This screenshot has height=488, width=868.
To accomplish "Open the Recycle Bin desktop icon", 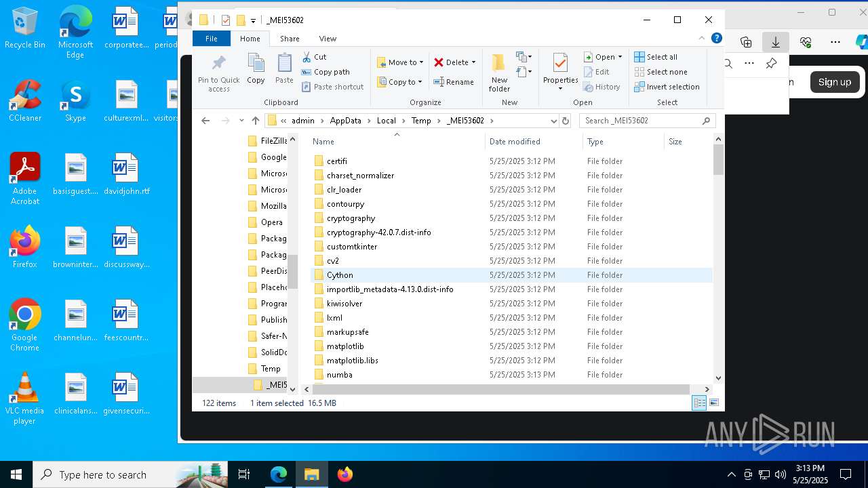I will [25, 28].
